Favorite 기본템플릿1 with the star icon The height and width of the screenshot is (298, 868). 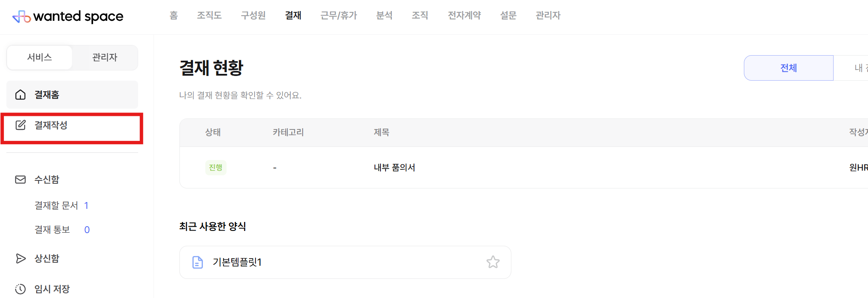pyautogui.click(x=493, y=262)
